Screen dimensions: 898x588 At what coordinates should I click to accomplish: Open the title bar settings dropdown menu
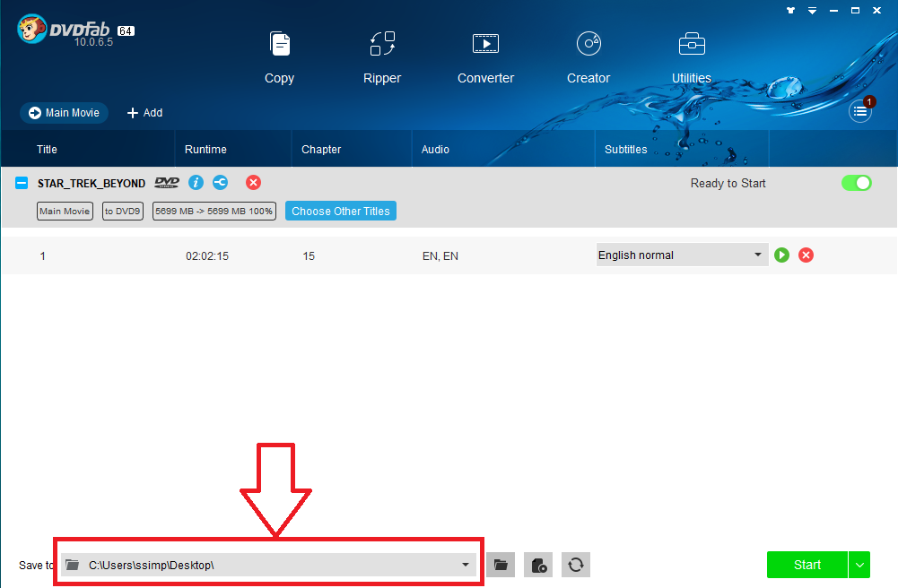(812, 10)
